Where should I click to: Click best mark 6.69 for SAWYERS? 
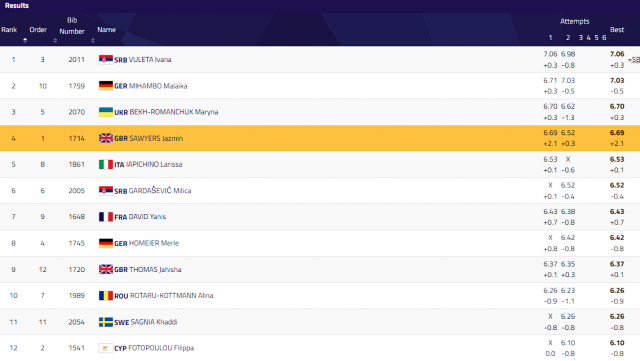(x=617, y=133)
